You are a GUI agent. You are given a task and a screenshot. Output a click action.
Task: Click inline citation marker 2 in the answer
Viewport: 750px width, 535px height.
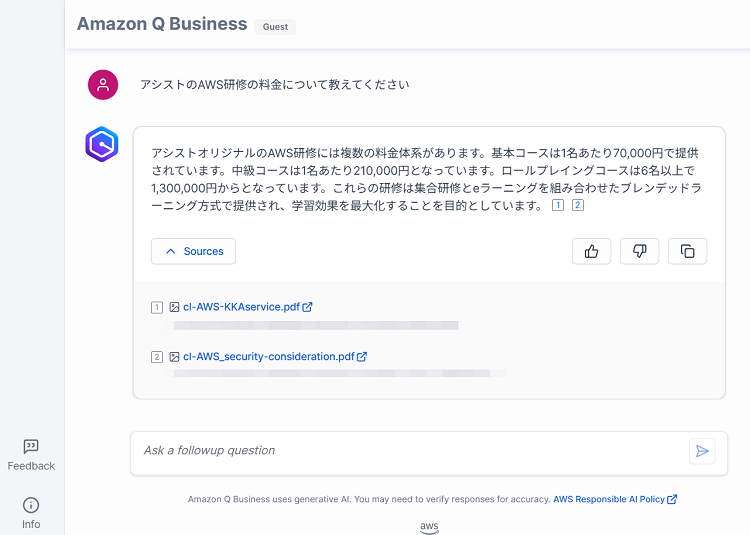pos(578,205)
